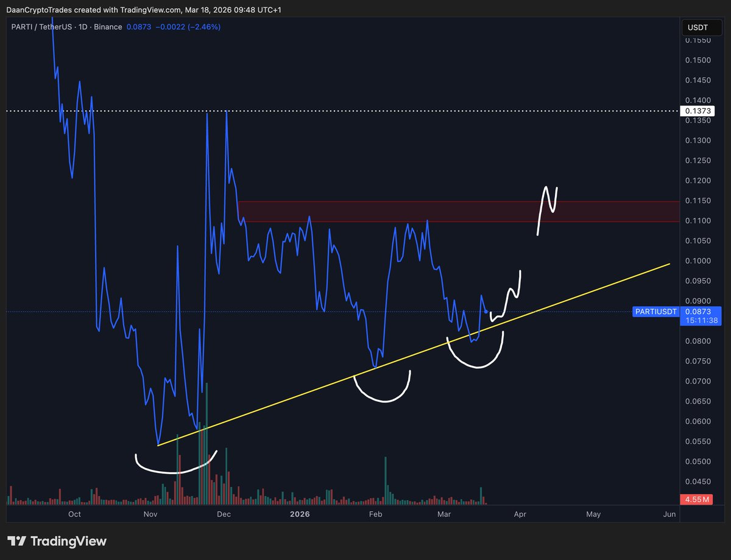Click the 2026 label on the time axis
The image size is (731, 560).
click(299, 514)
